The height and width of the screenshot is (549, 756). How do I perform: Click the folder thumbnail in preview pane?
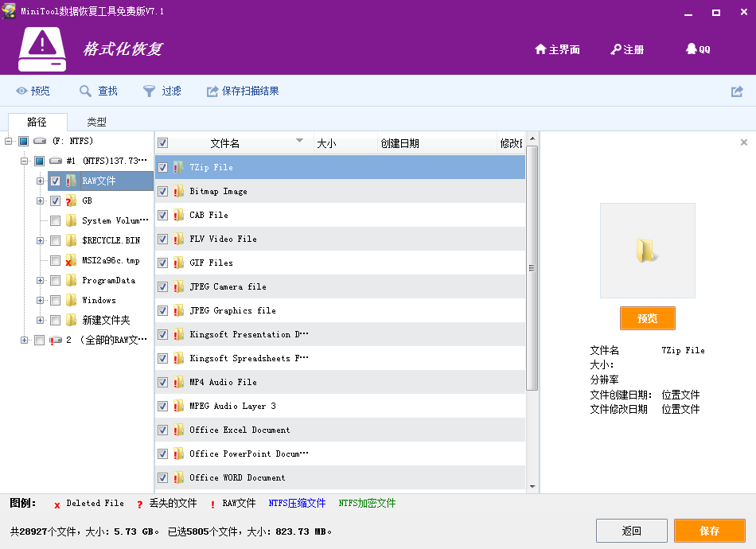647,251
